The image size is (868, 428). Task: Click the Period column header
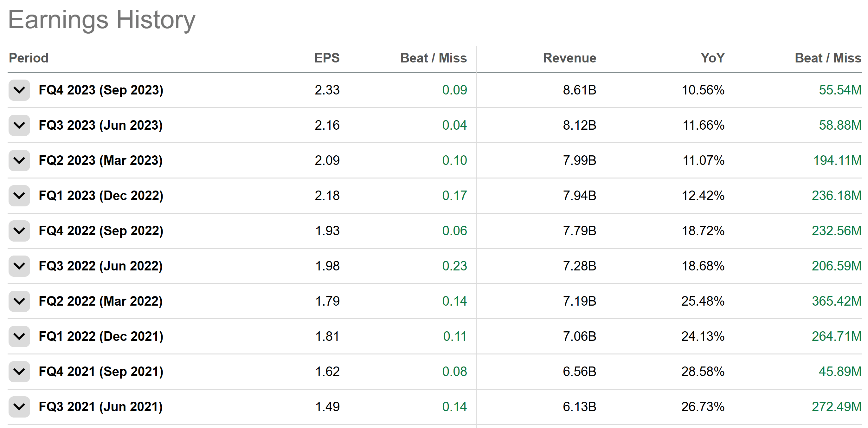(x=29, y=58)
